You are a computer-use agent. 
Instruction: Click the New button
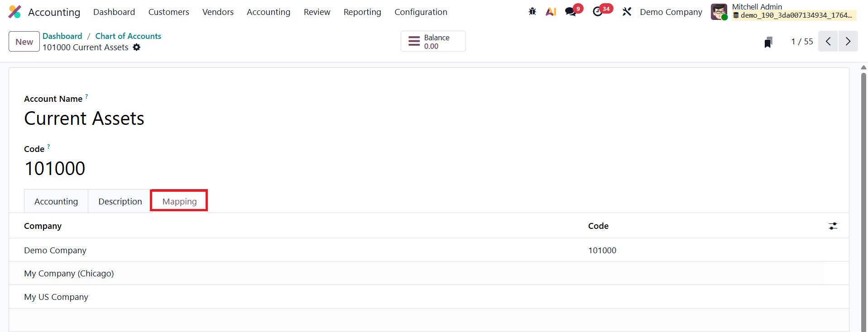point(24,42)
